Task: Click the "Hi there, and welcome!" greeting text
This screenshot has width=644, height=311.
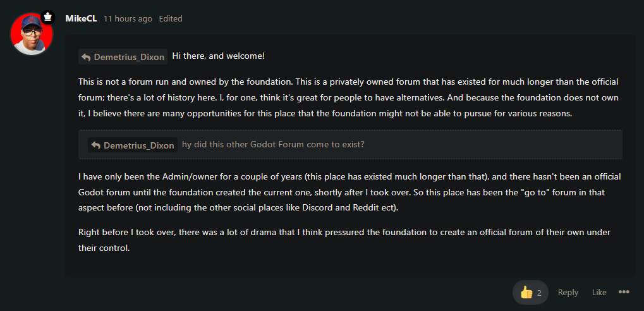Action: click(218, 56)
